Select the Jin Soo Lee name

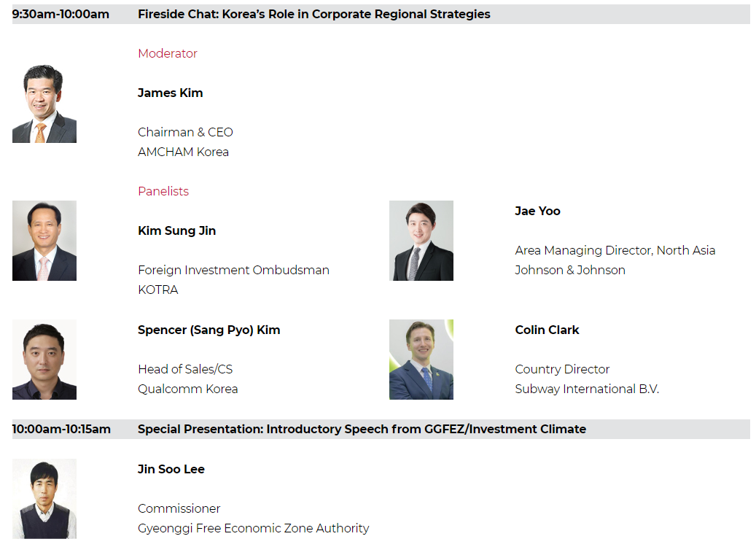tap(171, 469)
